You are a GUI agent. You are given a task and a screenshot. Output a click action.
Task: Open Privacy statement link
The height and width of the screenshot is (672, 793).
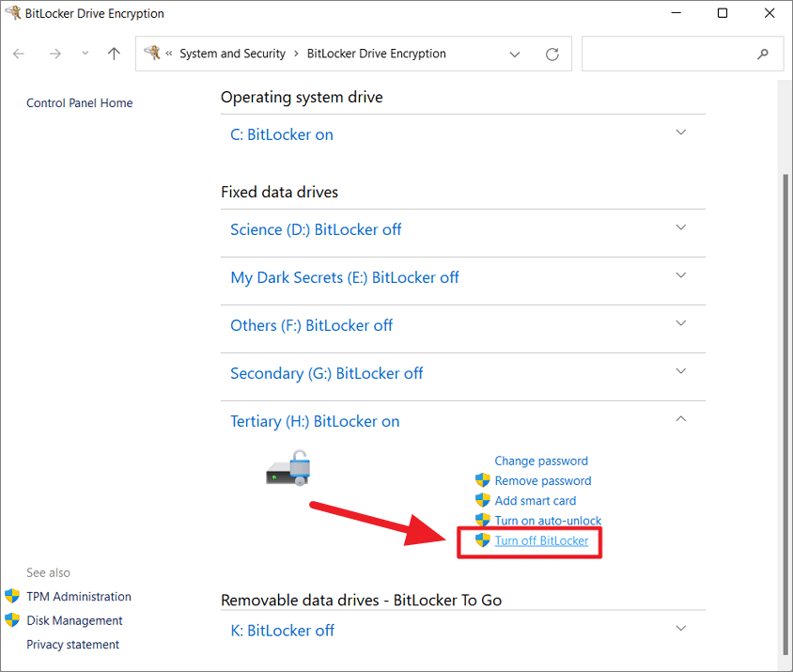coord(73,645)
